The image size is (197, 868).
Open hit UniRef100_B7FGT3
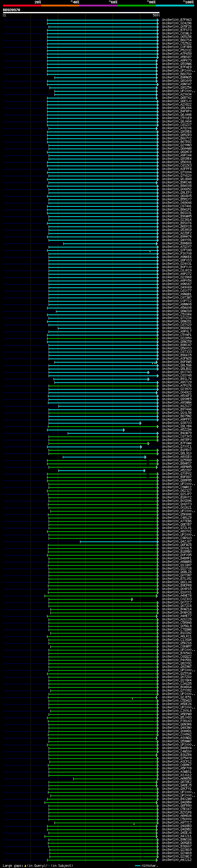pyautogui.click(x=177, y=30)
